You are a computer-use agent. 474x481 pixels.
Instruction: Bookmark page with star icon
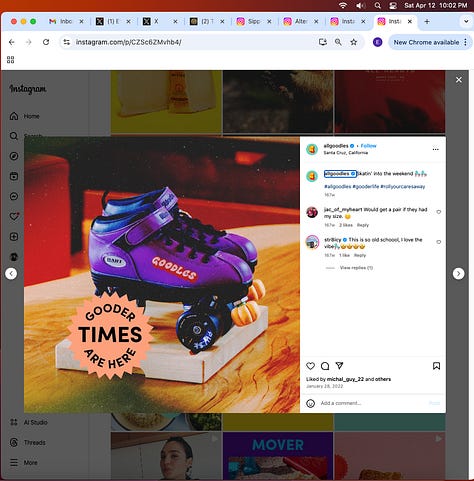pos(354,42)
